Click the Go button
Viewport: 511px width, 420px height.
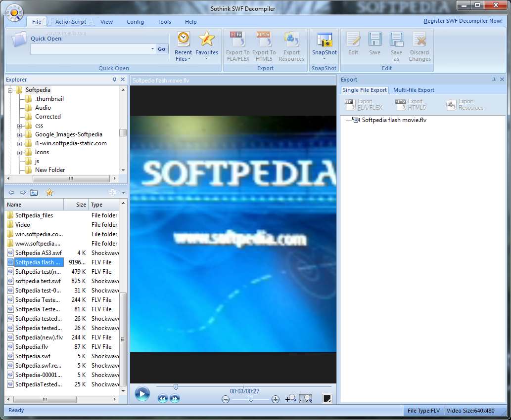pos(162,49)
